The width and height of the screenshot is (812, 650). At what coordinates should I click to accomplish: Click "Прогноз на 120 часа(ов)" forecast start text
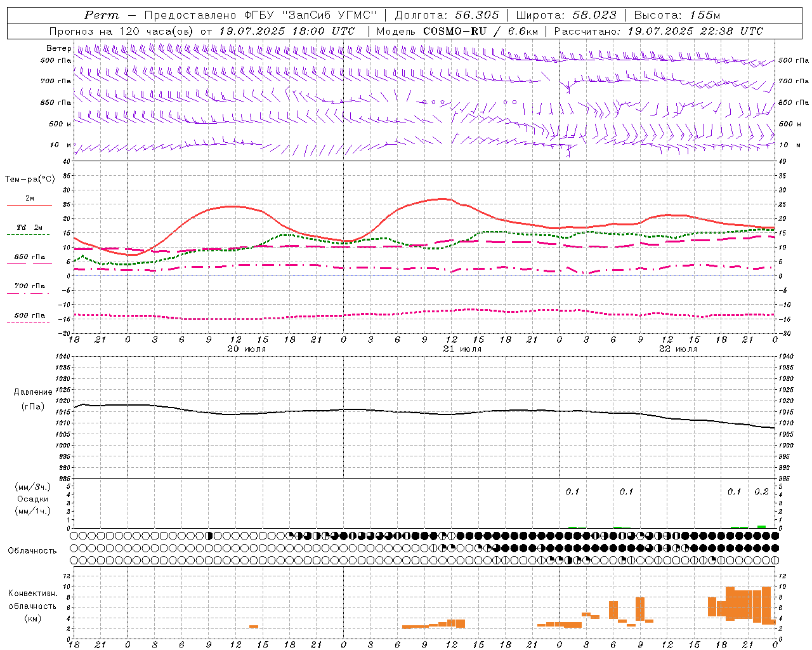coord(122,31)
